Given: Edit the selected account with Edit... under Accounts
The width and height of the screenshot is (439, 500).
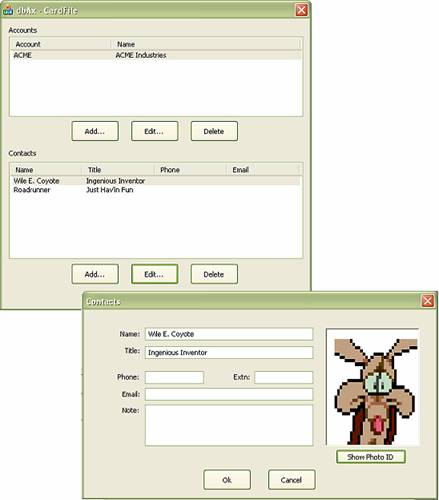Looking at the screenshot, I should coord(154,131).
